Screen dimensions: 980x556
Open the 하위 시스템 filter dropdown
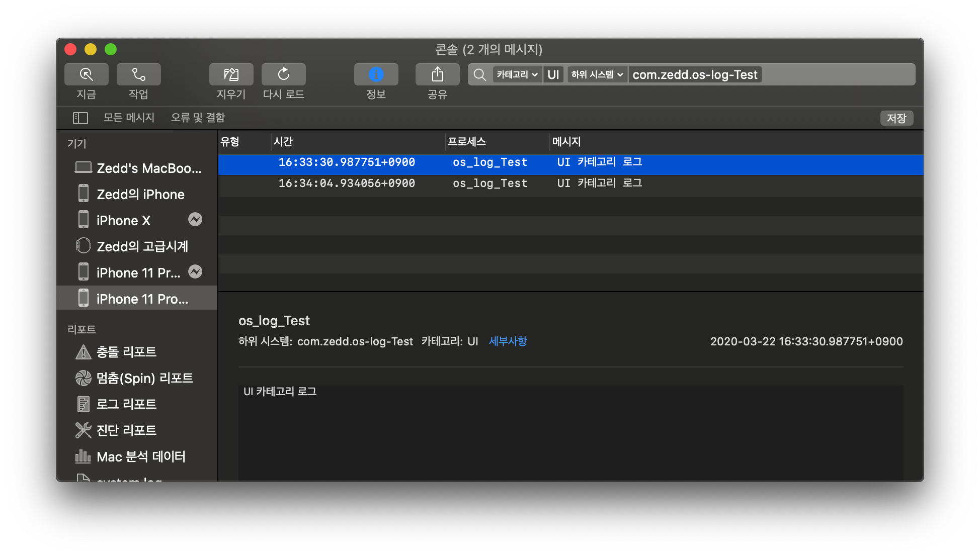597,75
